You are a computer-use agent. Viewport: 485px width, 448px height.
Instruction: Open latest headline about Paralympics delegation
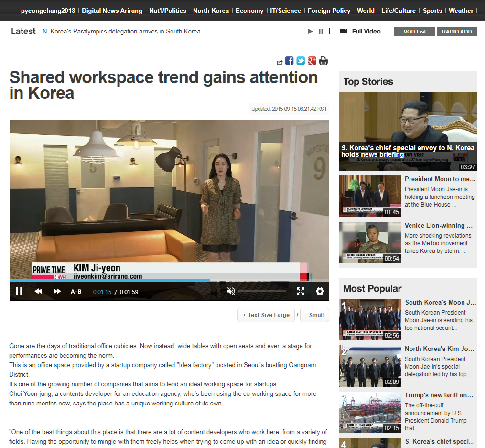tap(121, 31)
